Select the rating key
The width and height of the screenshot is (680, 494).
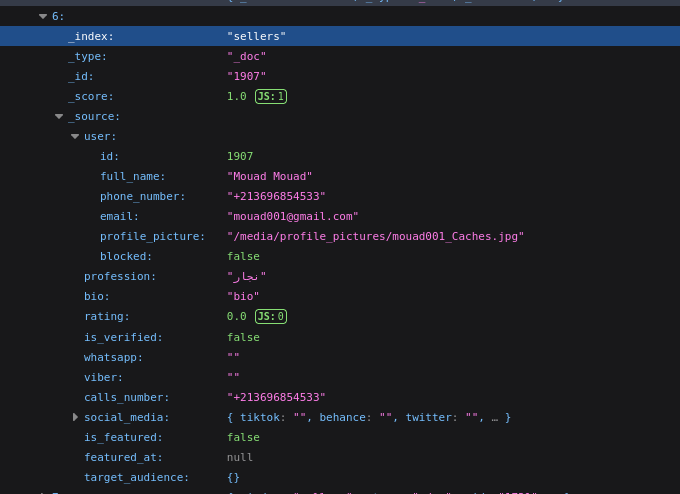click(x=107, y=316)
